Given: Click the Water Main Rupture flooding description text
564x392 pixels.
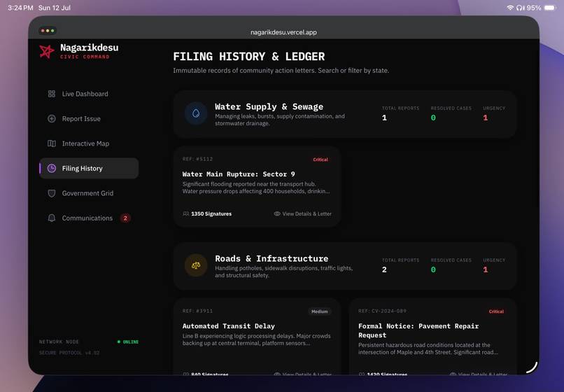Looking at the screenshot, I should click(255, 188).
